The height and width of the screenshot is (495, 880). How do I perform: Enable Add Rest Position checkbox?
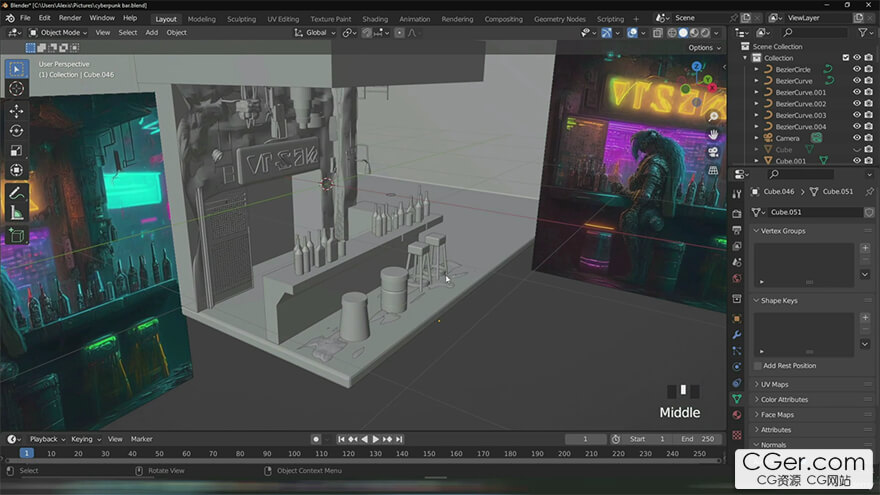point(757,366)
